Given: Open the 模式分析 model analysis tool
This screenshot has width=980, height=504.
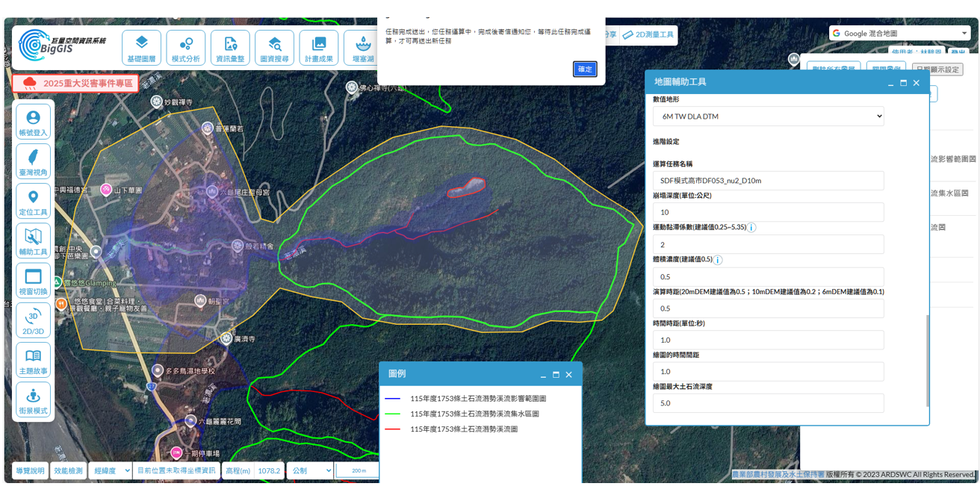Looking at the screenshot, I should coord(185,48).
